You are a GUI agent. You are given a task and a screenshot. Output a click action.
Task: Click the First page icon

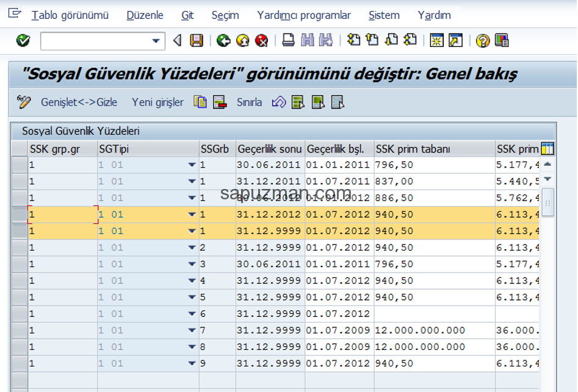pos(353,40)
